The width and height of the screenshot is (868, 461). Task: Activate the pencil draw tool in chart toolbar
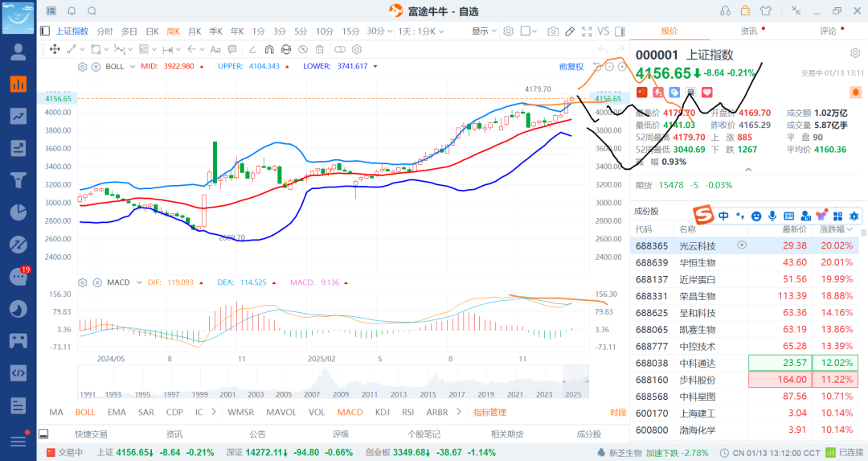[570, 31]
